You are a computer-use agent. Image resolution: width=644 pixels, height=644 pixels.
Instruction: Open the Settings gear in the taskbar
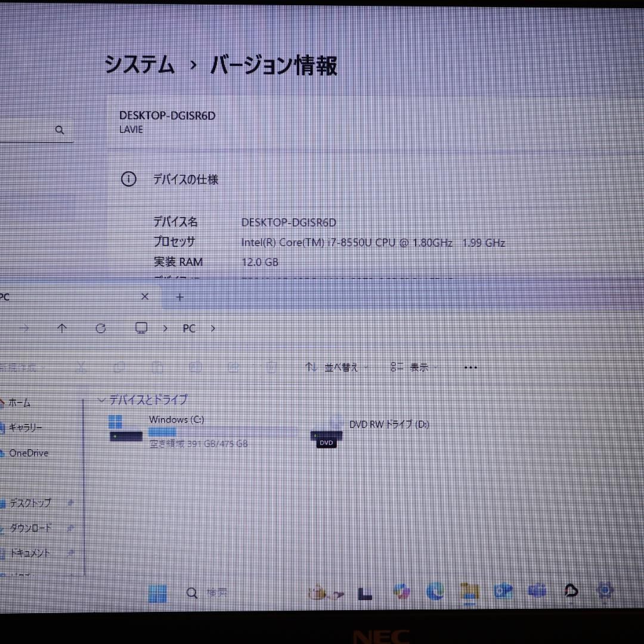tap(605, 591)
